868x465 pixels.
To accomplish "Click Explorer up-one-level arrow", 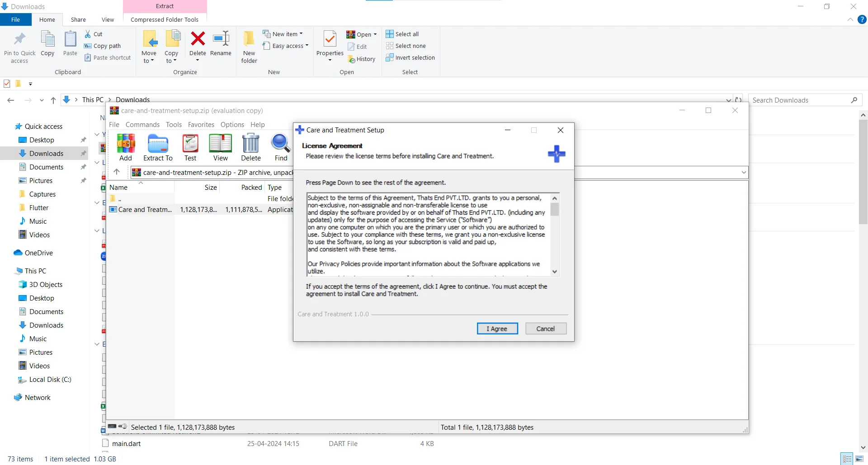I will point(53,100).
